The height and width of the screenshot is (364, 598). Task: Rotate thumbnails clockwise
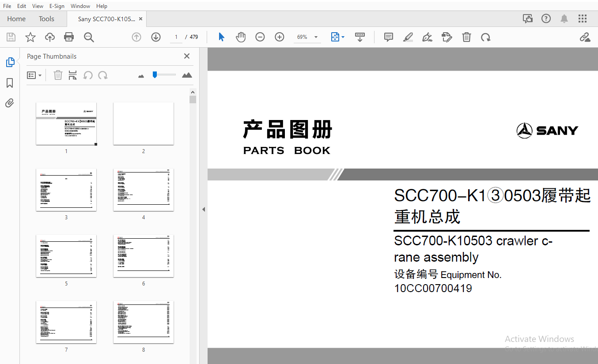[103, 75]
